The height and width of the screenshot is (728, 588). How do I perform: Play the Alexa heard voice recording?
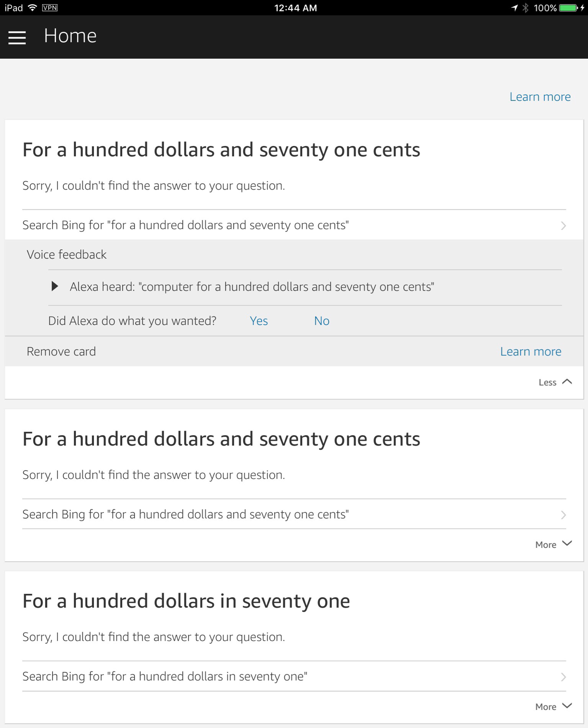[55, 286]
